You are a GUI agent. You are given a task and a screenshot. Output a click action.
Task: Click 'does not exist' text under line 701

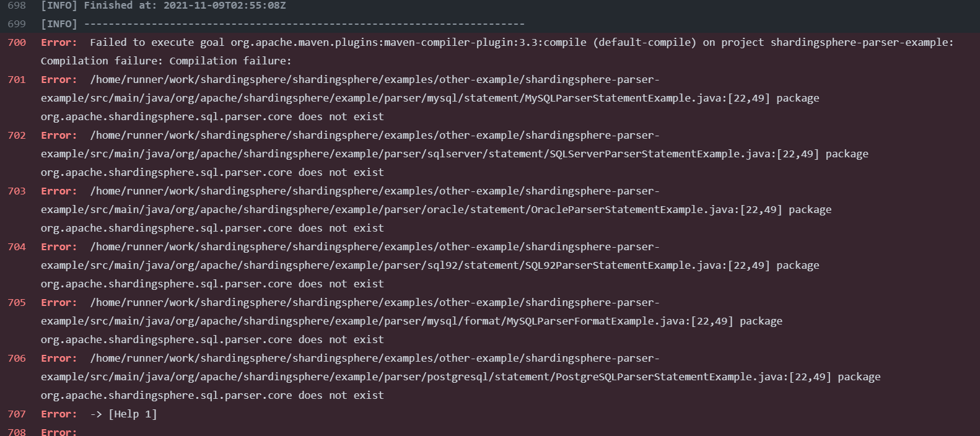pos(341,117)
